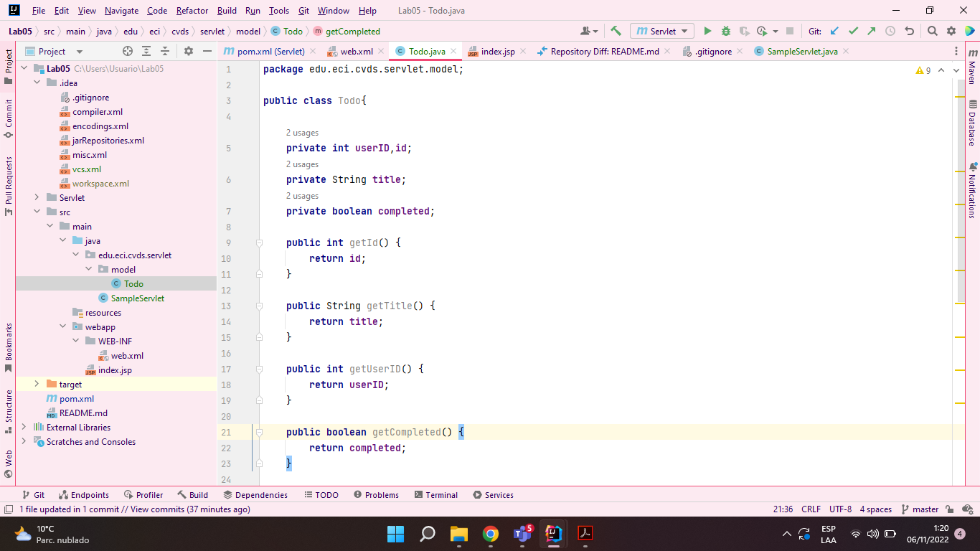This screenshot has width=980, height=551.
Task: Open Search Everywhere with the magnifier icon
Action: pos(932,31)
